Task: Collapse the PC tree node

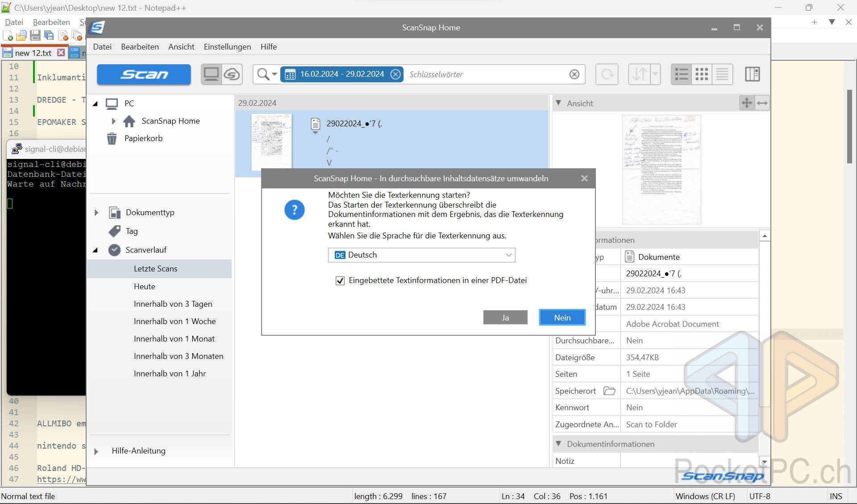Action: click(95, 104)
